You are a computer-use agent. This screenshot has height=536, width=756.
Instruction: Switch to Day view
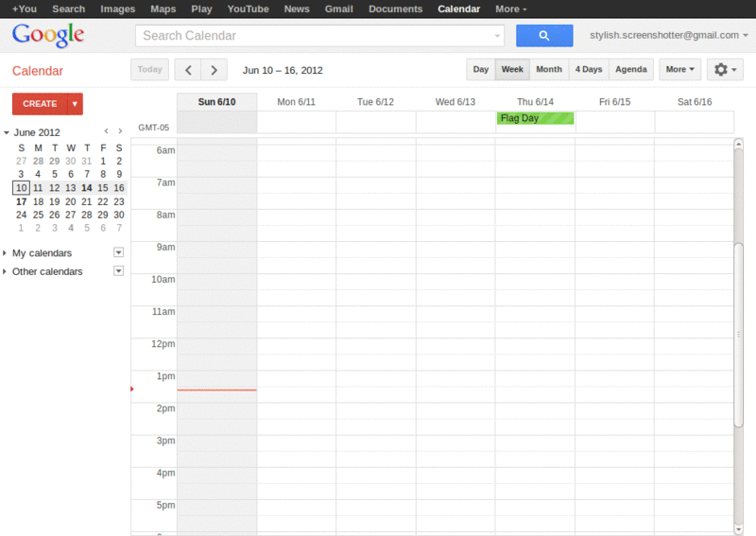[x=480, y=69]
